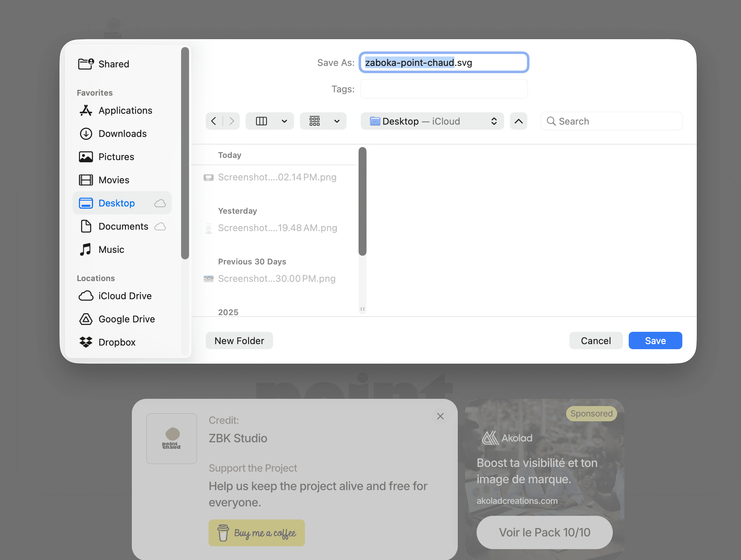Collapse the dialog with the chevron-up button
This screenshot has width=741, height=560.
(518, 121)
